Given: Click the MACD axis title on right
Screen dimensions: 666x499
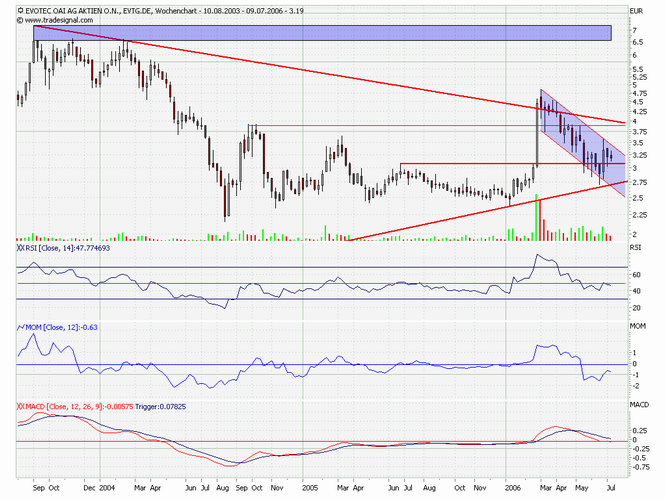Looking at the screenshot, I should tap(639, 405).
